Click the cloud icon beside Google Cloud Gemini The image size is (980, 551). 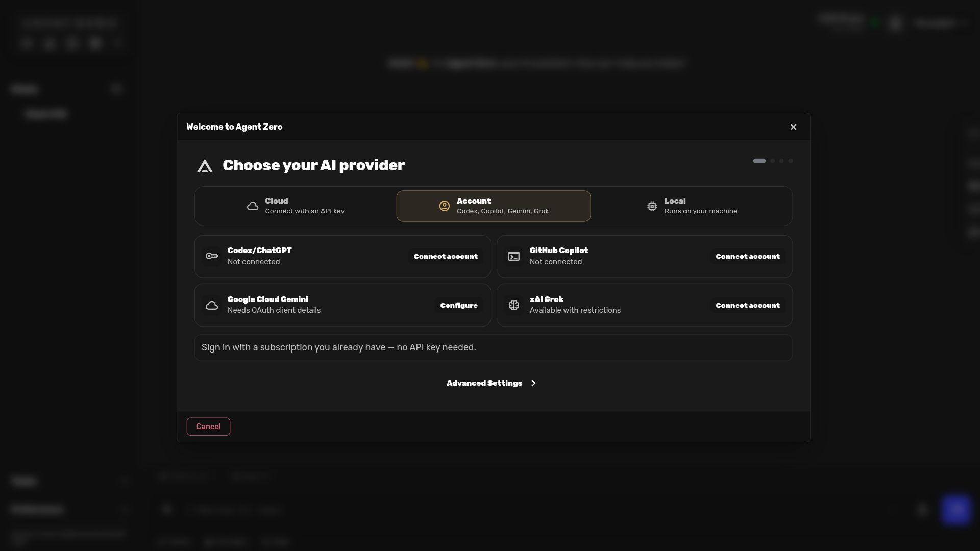(212, 306)
